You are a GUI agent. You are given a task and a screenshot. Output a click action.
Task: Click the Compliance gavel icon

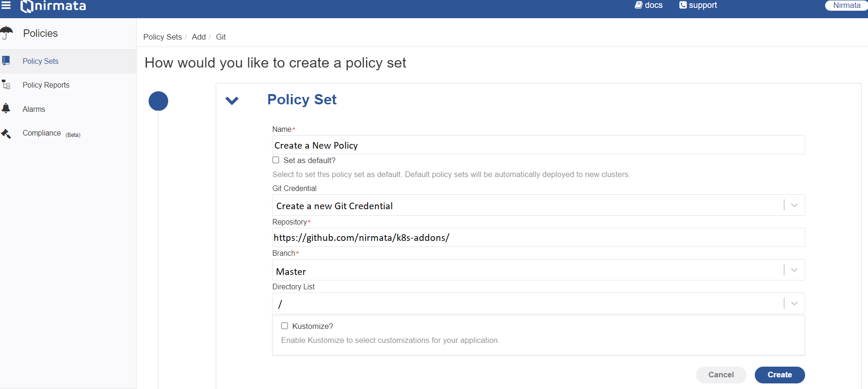6,134
